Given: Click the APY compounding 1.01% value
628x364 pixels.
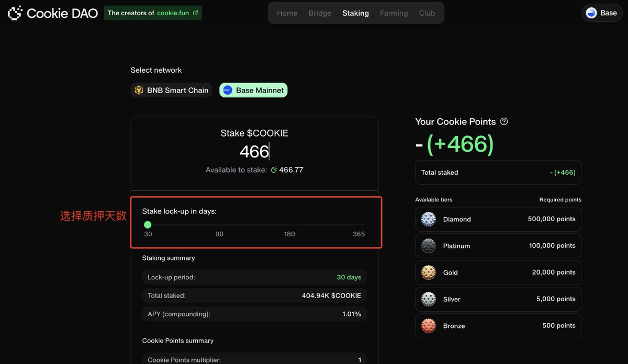Looking at the screenshot, I should coord(352,314).
